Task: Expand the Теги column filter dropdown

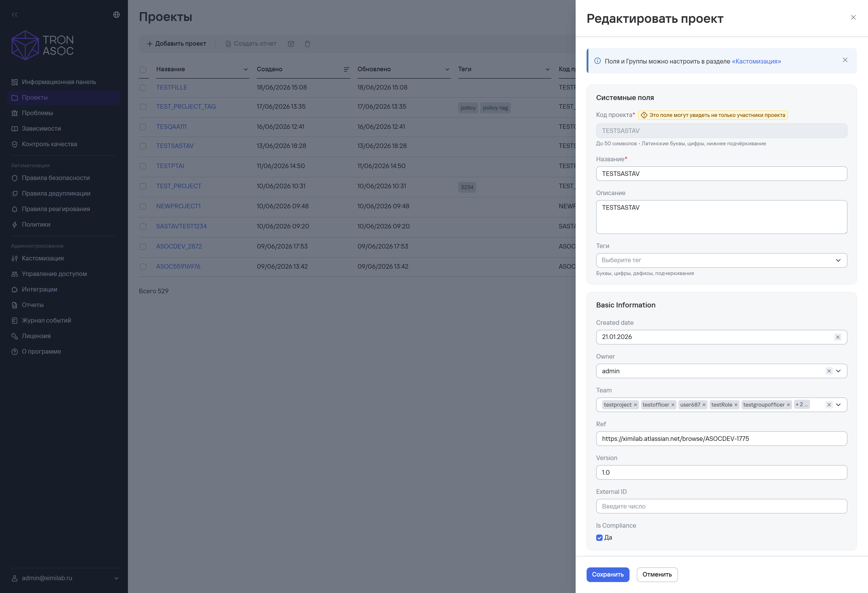Action: click(548, 69)
